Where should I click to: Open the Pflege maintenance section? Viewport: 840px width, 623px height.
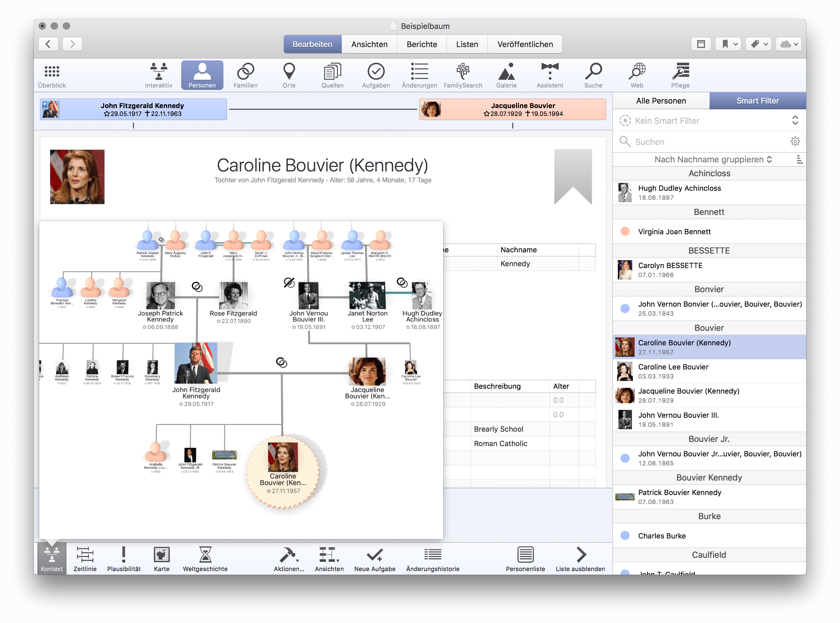[x=680, y=75]
